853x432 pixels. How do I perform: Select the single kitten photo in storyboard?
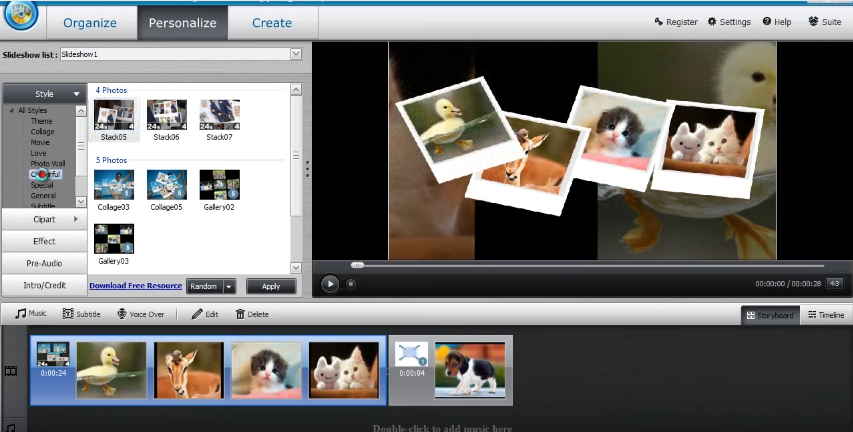click(267, 370)
